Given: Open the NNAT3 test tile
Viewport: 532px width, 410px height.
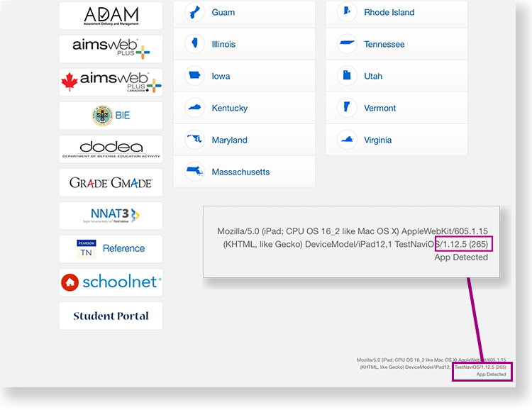Looking at the screenshot, I should [x=111, y=216].
